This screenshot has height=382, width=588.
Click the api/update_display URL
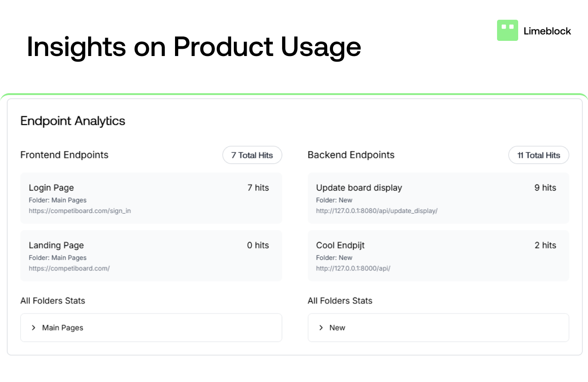click(377, 211)
